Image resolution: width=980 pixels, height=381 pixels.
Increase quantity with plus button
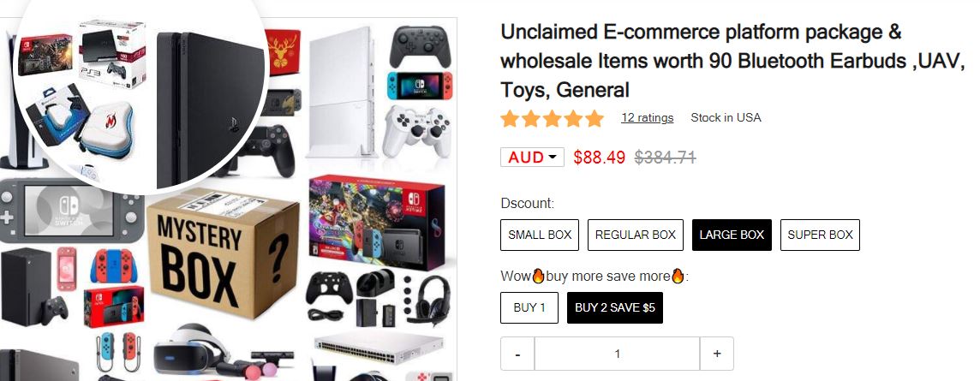click(717, 354)
